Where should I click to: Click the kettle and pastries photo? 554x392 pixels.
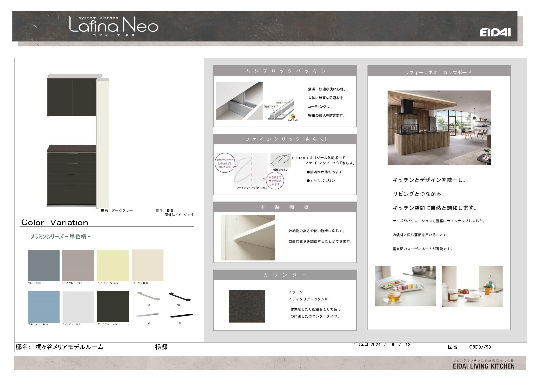472,286
